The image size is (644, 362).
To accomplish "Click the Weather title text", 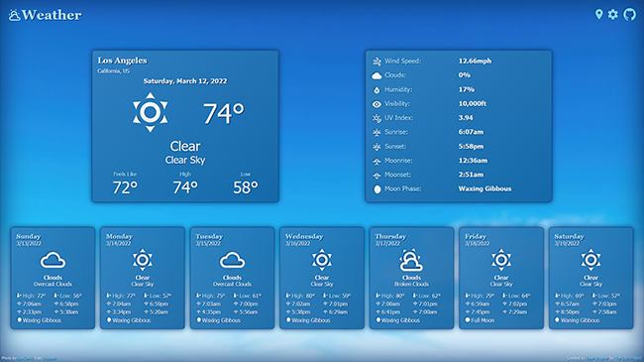I will (x=52, y=15).
